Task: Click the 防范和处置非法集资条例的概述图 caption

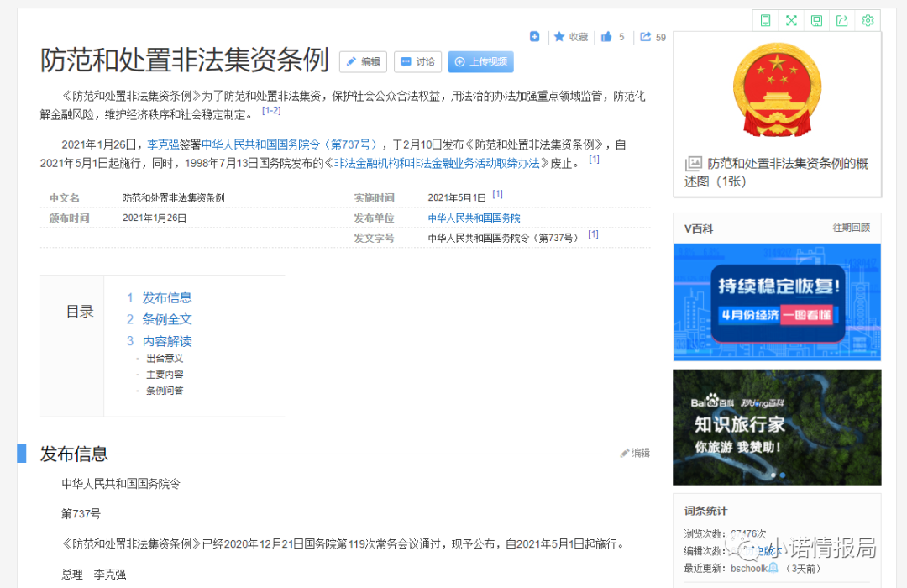Action: coord(777,172)
